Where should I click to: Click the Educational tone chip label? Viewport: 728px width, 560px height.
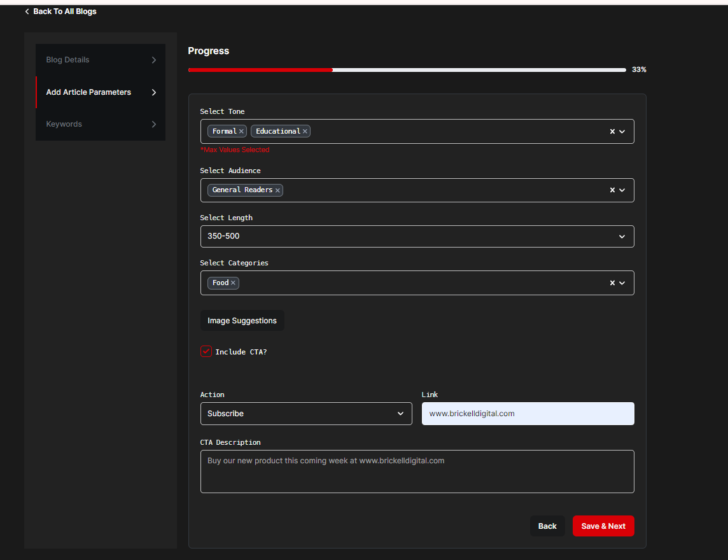277,132
